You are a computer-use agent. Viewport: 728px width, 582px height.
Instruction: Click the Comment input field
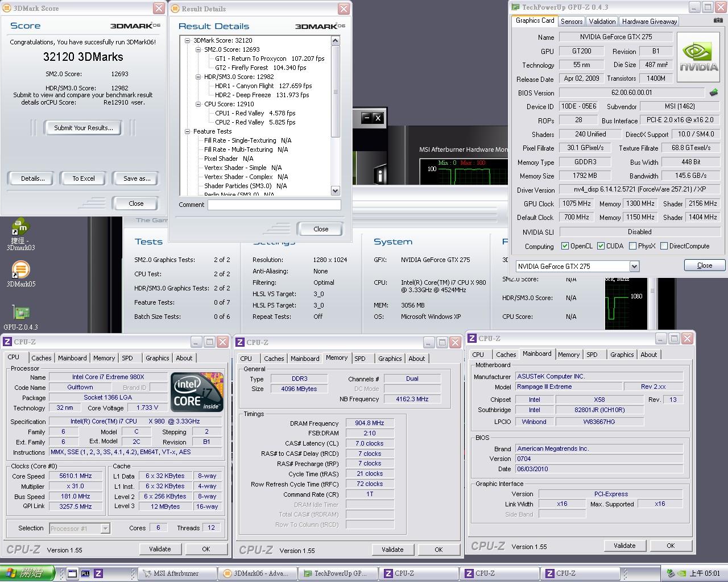274,205
